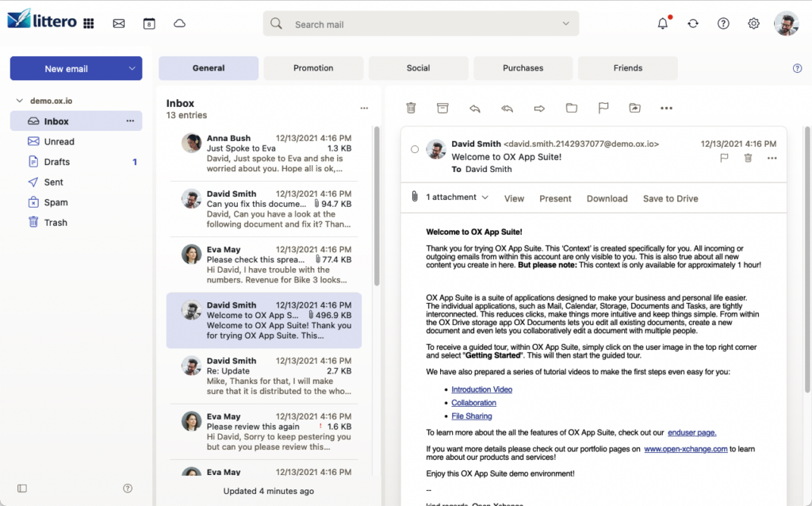
Task: Select the email checkbox circle beside David Smith
Action: 415,149
